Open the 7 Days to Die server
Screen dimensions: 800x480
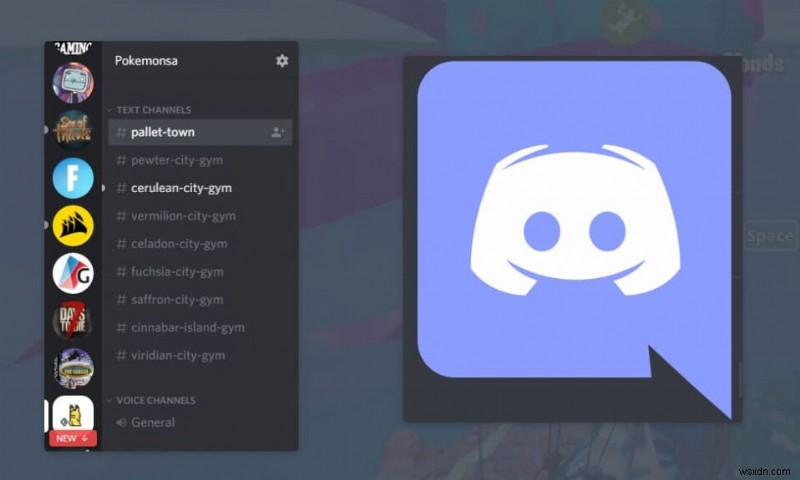coord(73,321)
